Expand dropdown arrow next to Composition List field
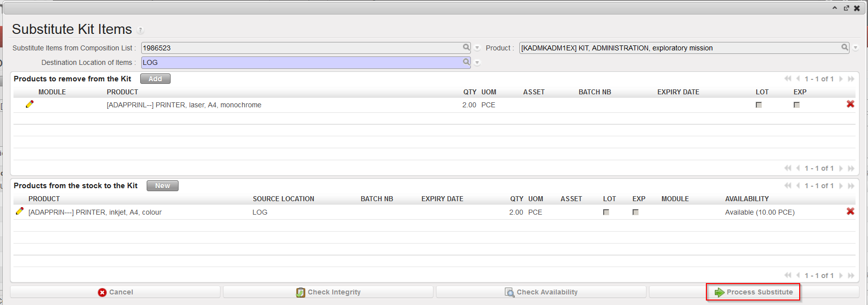This screenshot has height=305, width=868. [x=477, y=48]
